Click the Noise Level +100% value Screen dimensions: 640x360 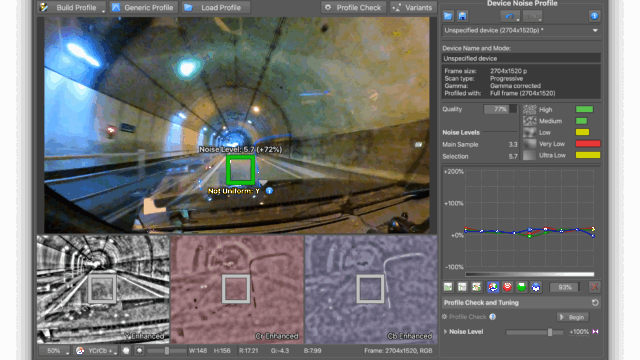click(x=579, y=332)
